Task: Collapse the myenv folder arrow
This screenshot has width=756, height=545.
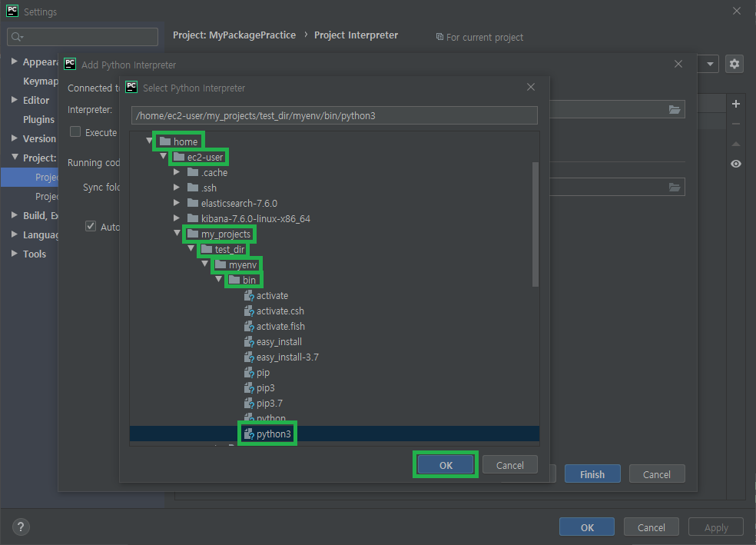Action: [205, 264]
